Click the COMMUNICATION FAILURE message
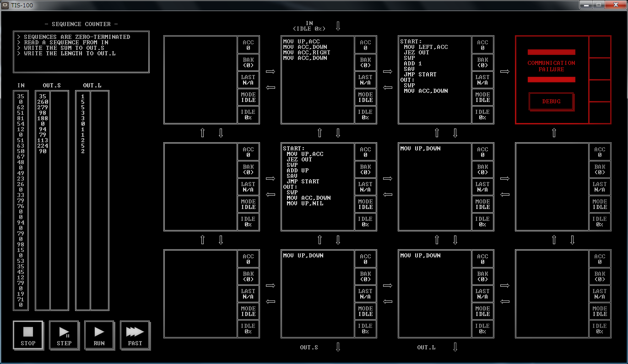The image size is (628, 364). coord(551,66)
